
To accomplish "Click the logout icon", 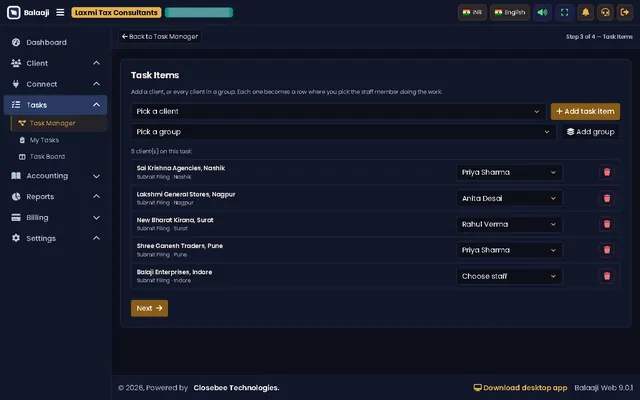I will (x=624, y=12).
